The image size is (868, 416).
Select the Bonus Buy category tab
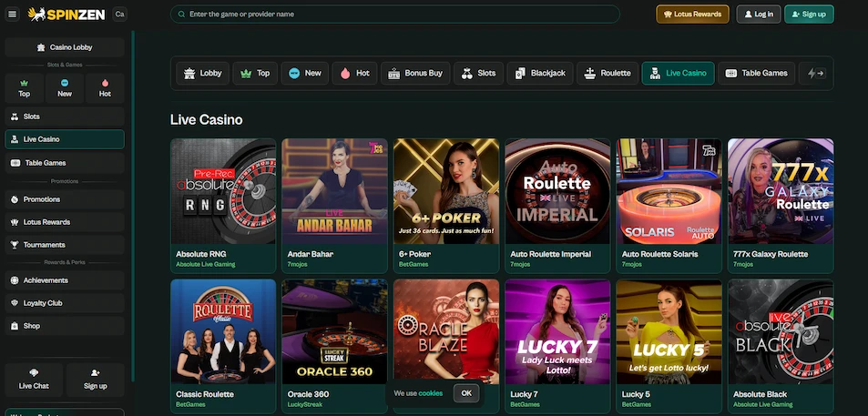(x=415, y=73)
